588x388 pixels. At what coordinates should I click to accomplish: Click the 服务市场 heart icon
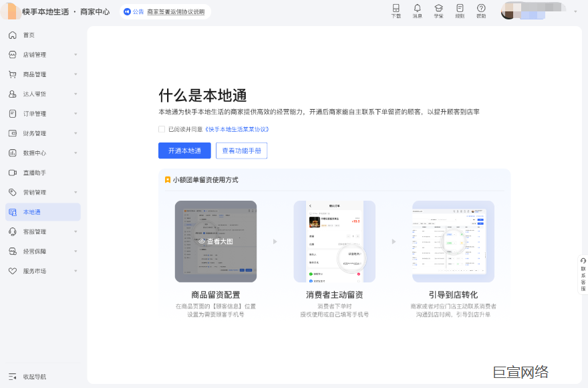tap(13, 271)
